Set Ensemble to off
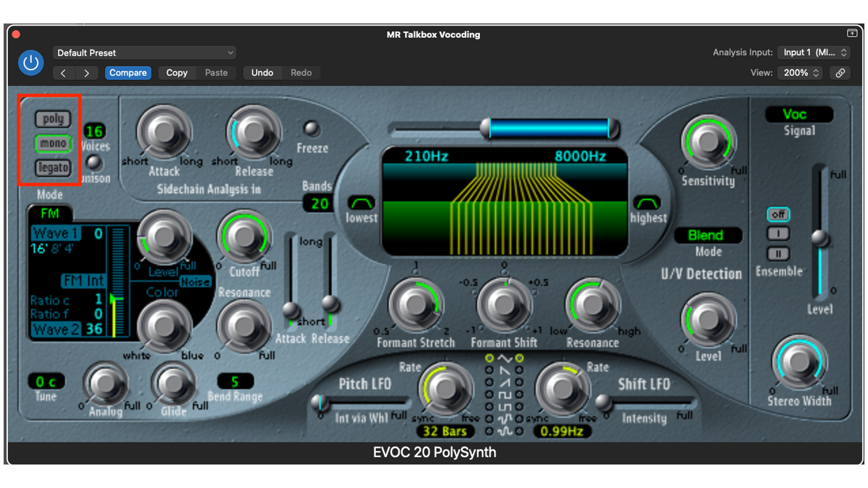 778,214
